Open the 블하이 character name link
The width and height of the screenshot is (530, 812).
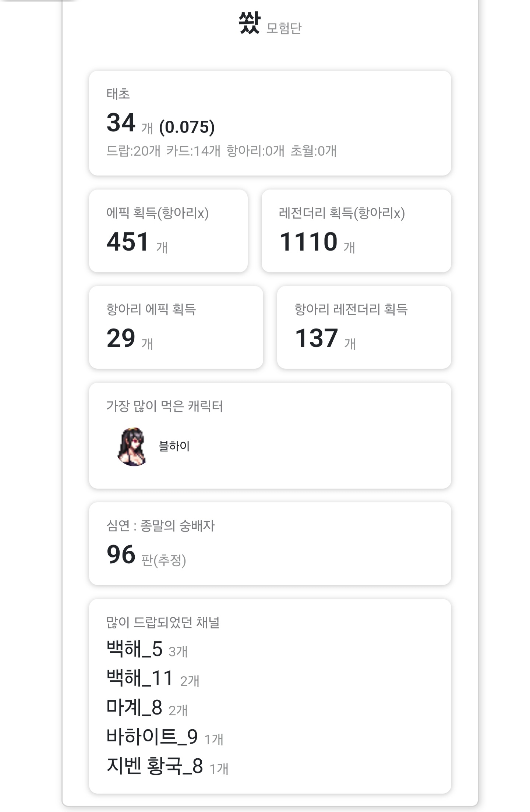pyautogui.click(x=174, y=446)
